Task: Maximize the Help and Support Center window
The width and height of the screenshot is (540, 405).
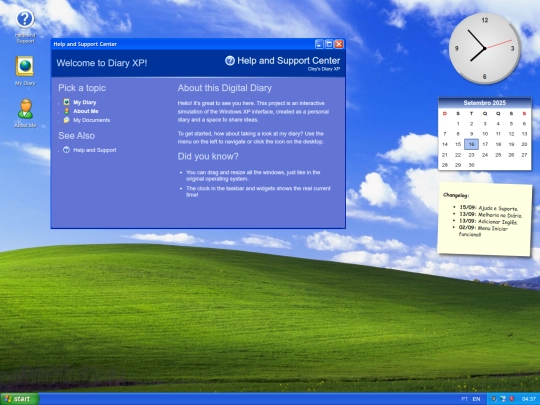Action: [x=329, y=44]
